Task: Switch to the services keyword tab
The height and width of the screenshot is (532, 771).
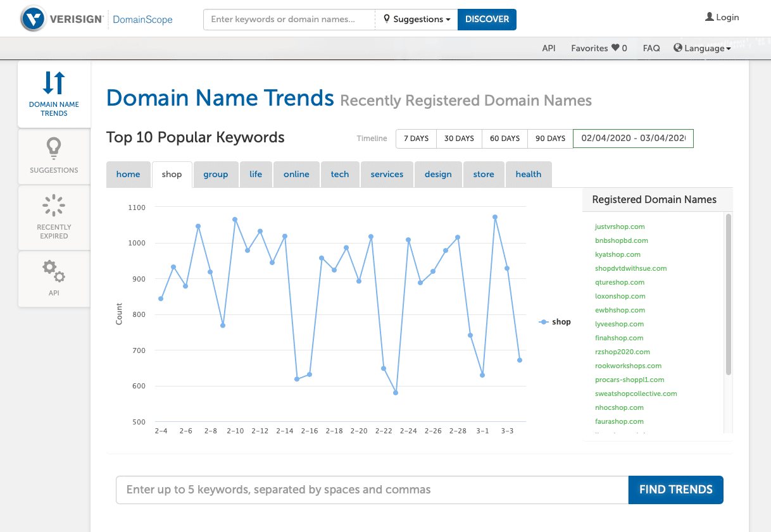Action: click(x=387, y=175)
